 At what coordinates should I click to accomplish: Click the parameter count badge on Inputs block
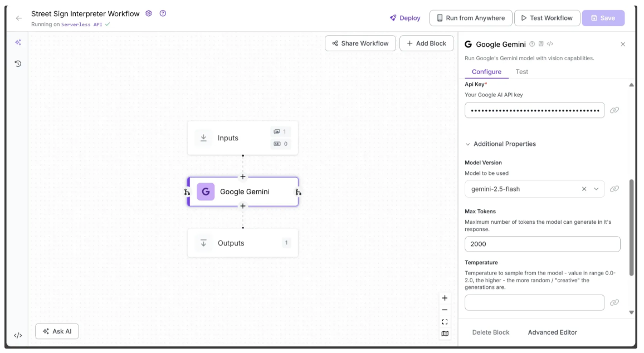[281, 144]
